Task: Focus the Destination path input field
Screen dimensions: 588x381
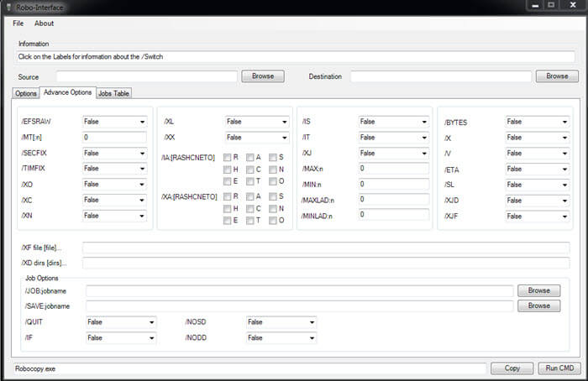Action: 441,76
